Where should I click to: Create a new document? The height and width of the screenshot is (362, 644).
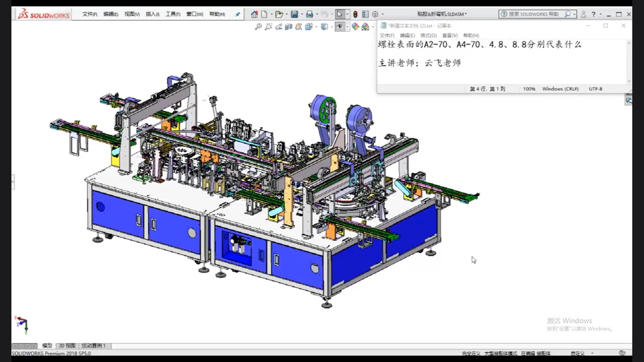[264, 14]
